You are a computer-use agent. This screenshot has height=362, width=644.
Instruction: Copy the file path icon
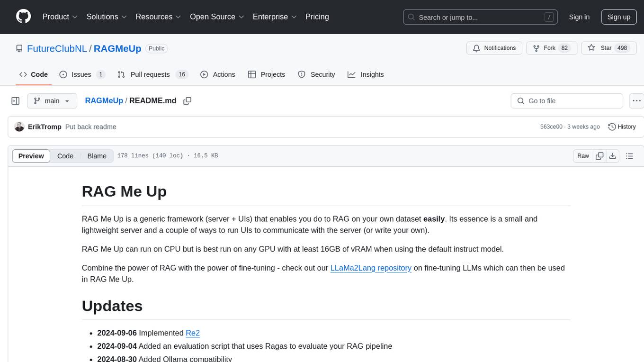pos(188,101)
